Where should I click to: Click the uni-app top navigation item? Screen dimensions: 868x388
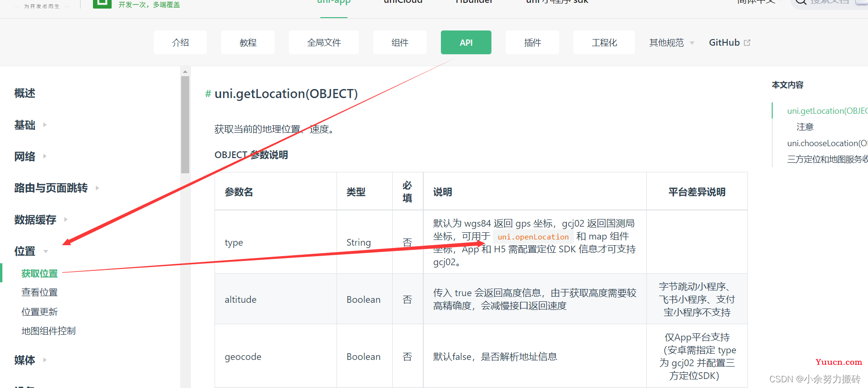(334, 2)
